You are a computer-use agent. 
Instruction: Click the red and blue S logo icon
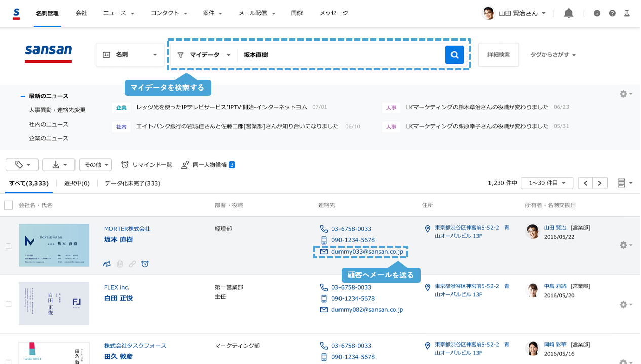[x=17, y=14]
